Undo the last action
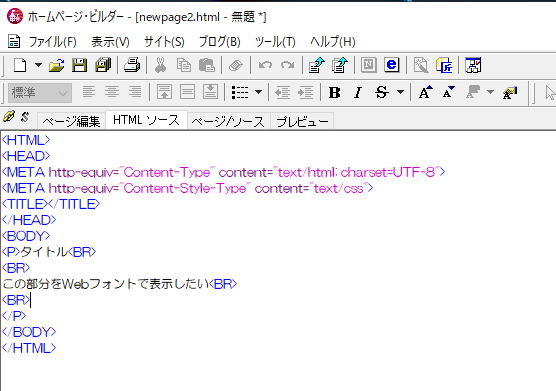 (265, 65)
